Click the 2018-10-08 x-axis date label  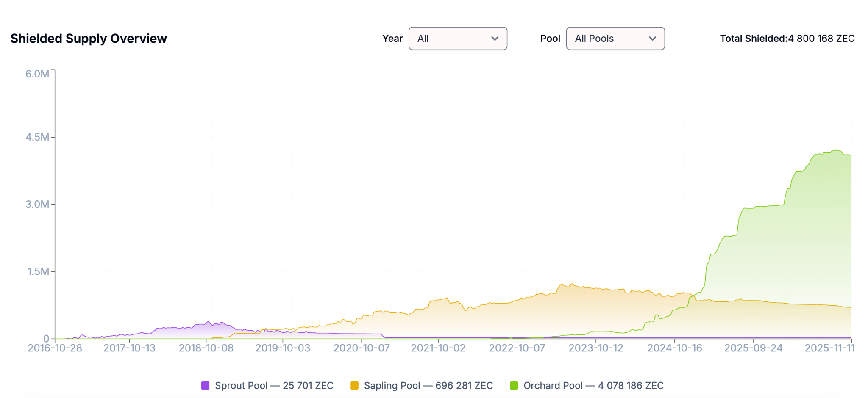(206, 348)
